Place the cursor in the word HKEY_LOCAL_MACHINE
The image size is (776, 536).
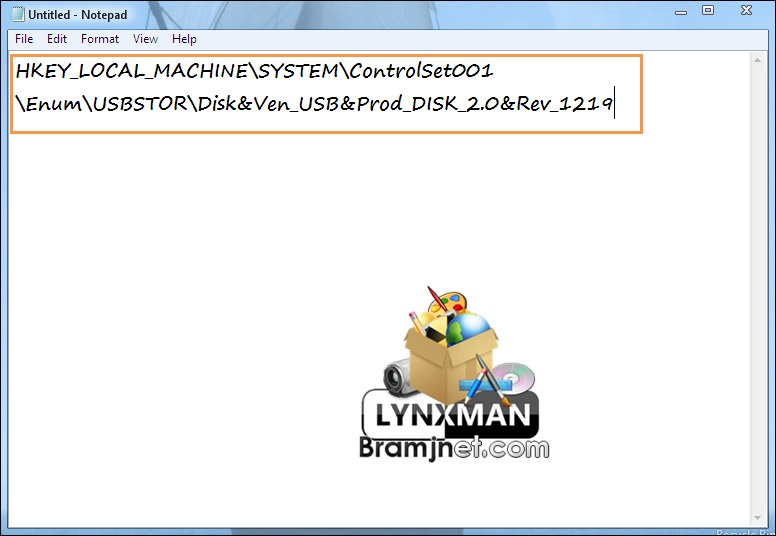(x=131, y=71)
